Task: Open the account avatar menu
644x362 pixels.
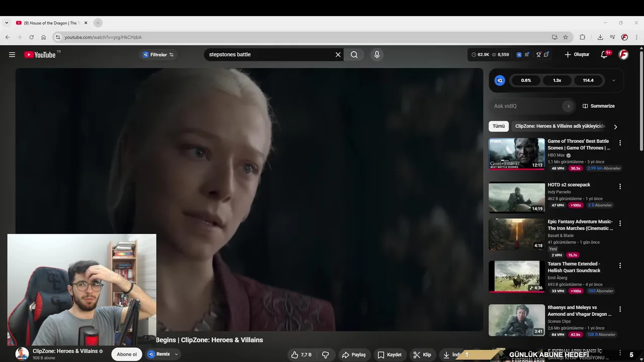Action: click(623, 55)
